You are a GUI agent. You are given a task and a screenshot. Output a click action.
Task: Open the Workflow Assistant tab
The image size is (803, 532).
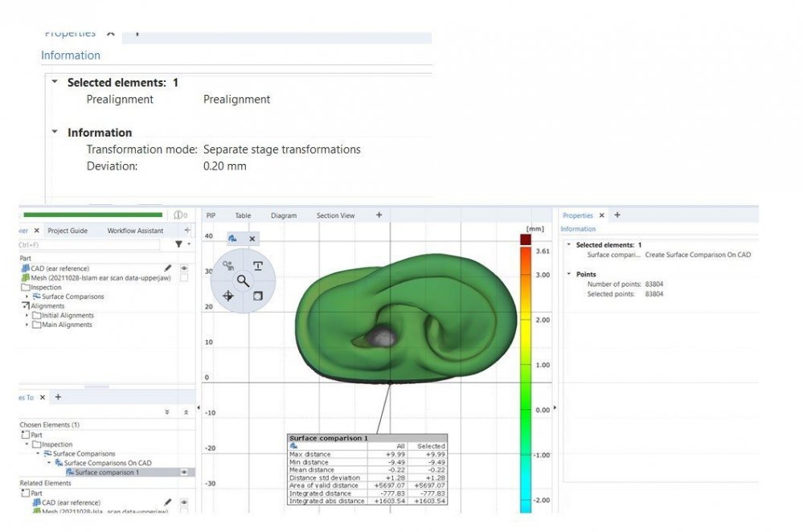pyautogui.click(x=135, y=231)
